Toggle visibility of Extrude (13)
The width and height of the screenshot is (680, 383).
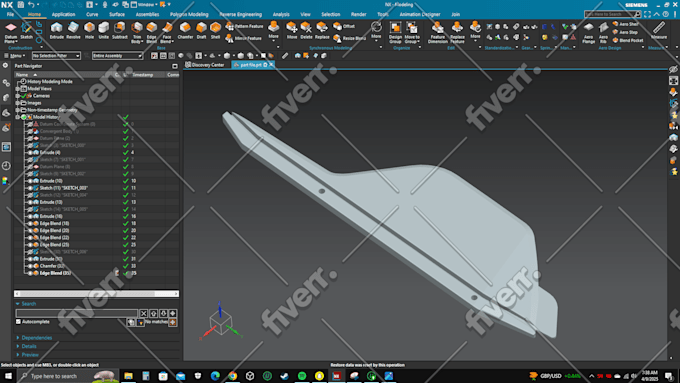click(x=30, y=202)
